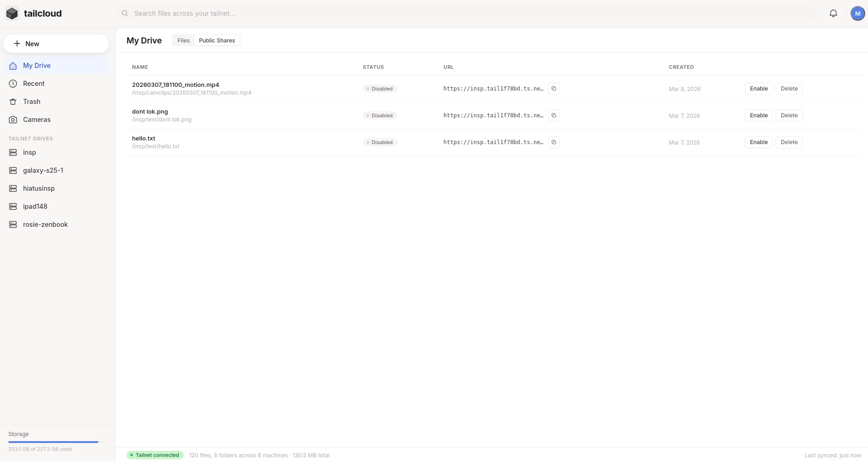This screenshot has width=868, height=461.
Task: Click the tailcloud cube logo icon
Action: (x=12, y=13)
